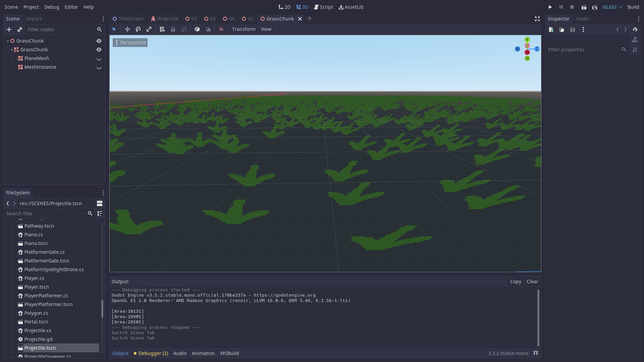Screen dimensions: 644x362
Task: Select the Rotate mode tool
Action: point(138,29)
